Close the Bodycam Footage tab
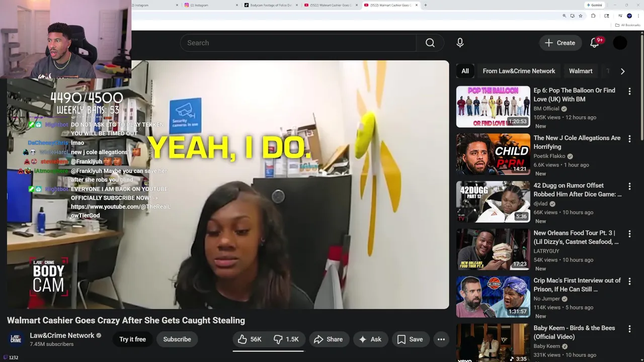 click(x=297, y=5)
